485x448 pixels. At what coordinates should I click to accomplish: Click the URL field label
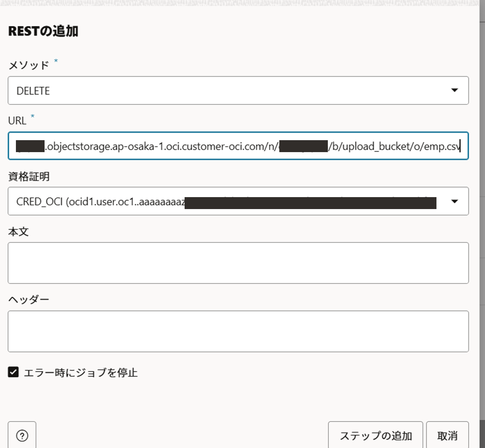click(17, 121)
